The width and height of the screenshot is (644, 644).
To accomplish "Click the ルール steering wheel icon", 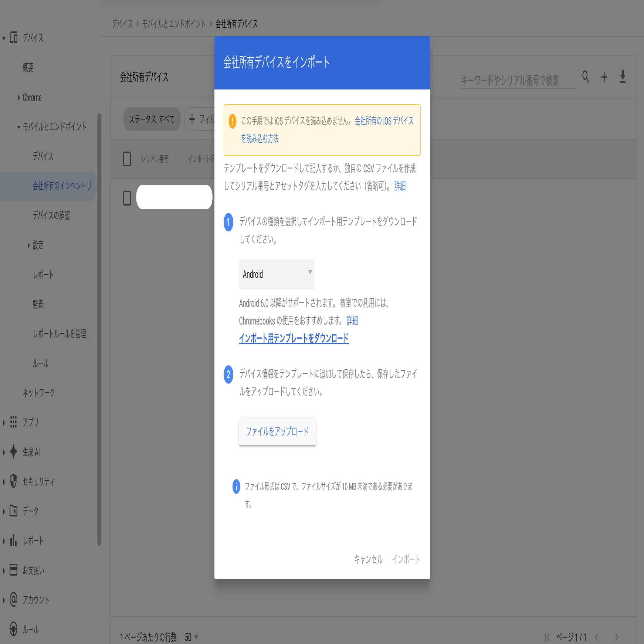I will click(x=14, y=629).
